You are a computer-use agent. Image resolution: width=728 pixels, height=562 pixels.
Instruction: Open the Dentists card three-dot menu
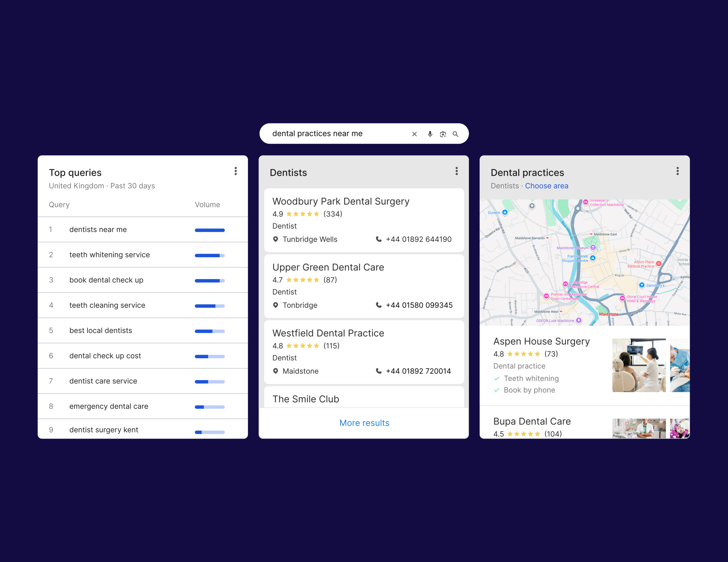457,171
